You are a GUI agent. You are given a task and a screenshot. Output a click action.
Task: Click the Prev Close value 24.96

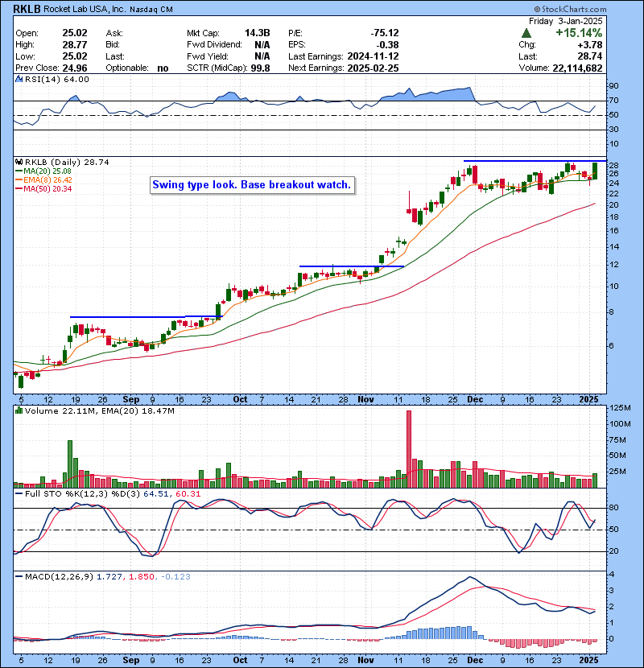75,68
